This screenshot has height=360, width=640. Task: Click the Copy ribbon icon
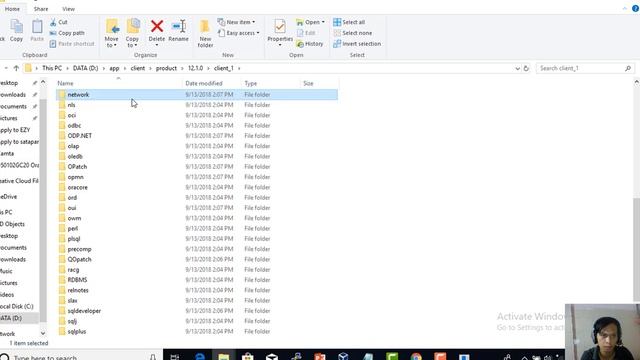click(x=16, y=31)
